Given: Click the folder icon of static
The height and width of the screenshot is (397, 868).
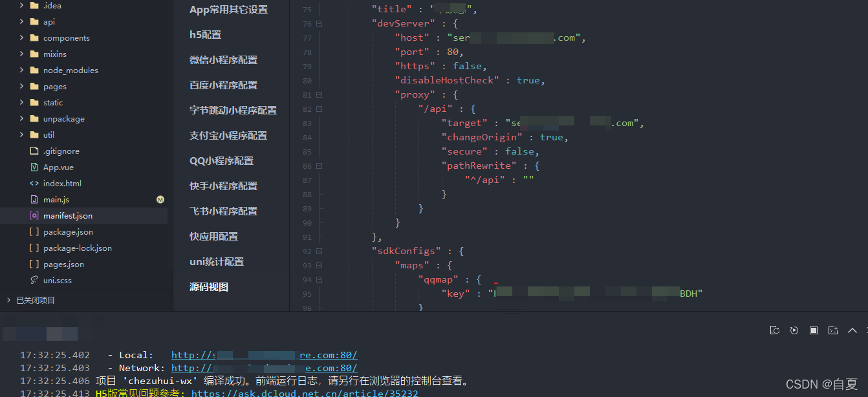Looking at the screenshot, I should click(34, 103).
